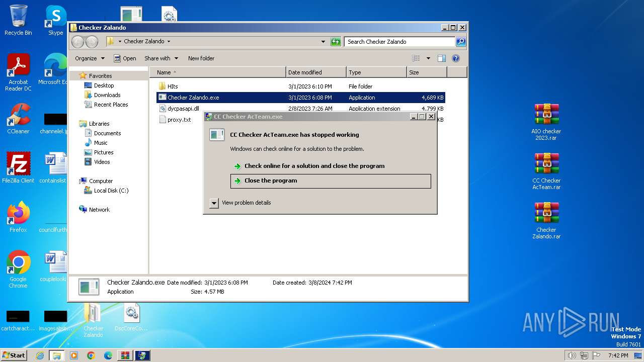Viewport: 644px width, 362px height.
Task: Select Desktop under Favorites
Action: click(x=104, y=85)
